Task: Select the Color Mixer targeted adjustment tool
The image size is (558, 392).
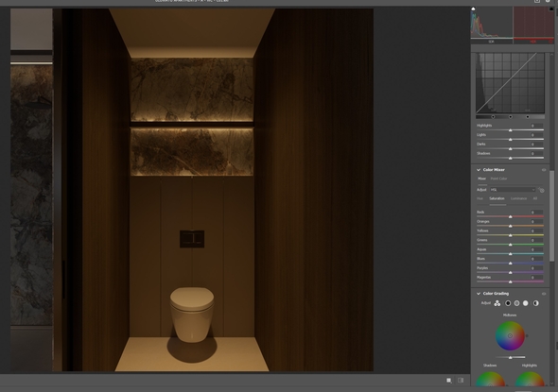Action: [x=541, y=190]
